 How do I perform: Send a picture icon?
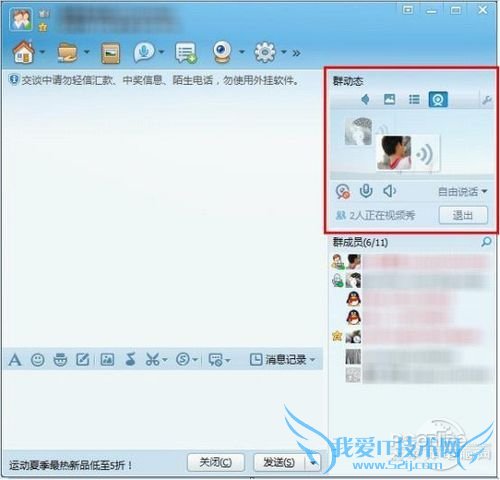pos(107,359)
